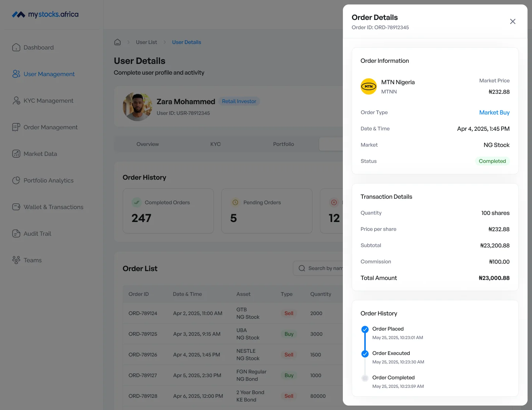The width and height of the screenshot is (532, 410).
Task: Click the Total Amount value ₦23,000.88
Action: [x=494, y=278]
